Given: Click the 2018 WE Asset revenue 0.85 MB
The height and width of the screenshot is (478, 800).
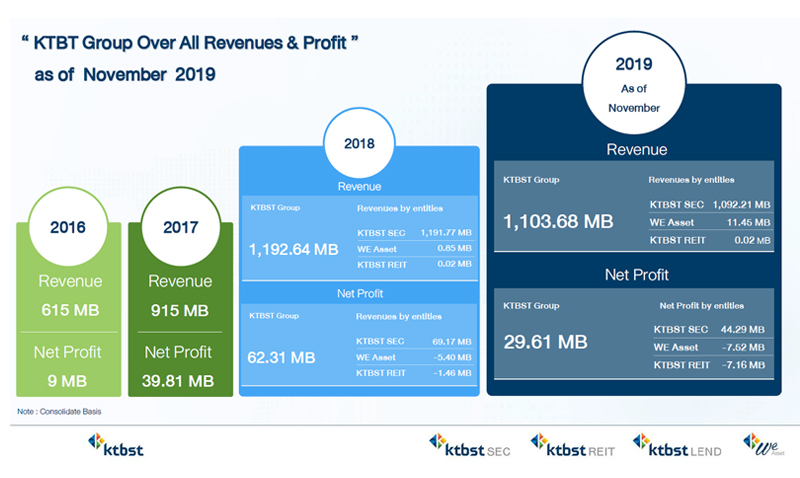Looking at the screenshot, I should coord(454,248).
